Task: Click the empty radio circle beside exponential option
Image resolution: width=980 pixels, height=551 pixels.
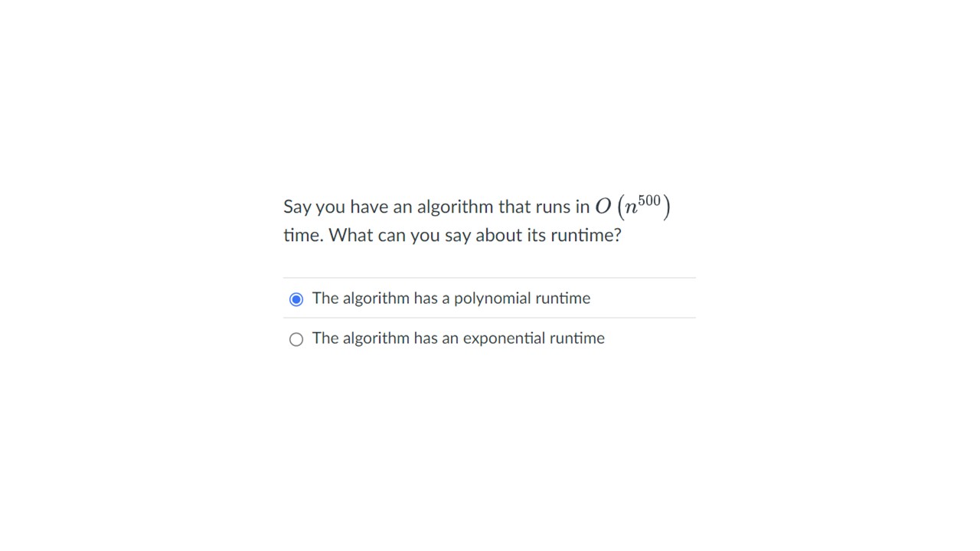Action: 296,339
